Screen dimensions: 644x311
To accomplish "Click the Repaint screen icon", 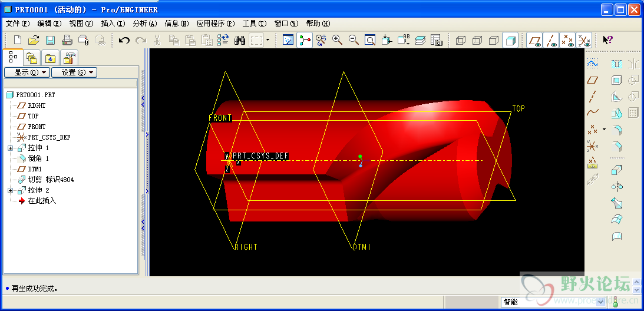I will pos(288,40).
